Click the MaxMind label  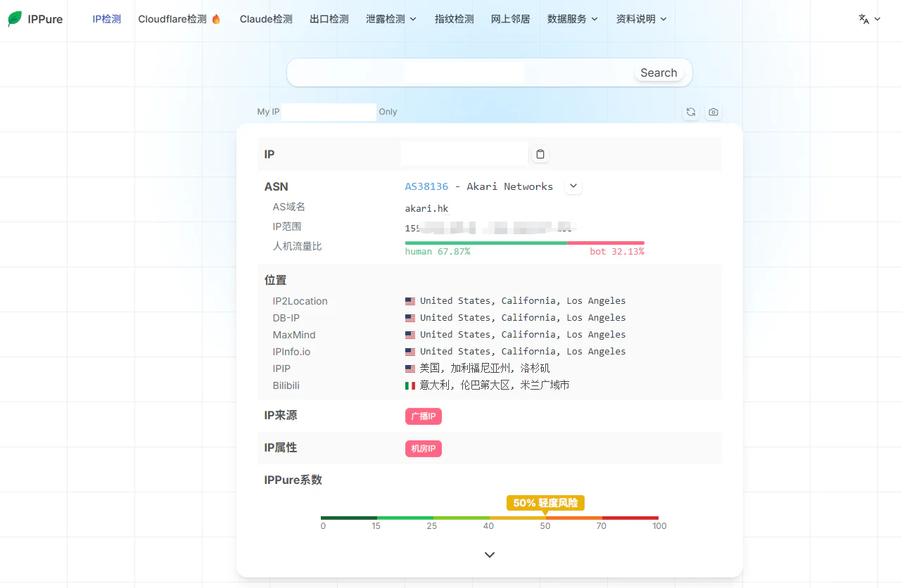[294, 335]
